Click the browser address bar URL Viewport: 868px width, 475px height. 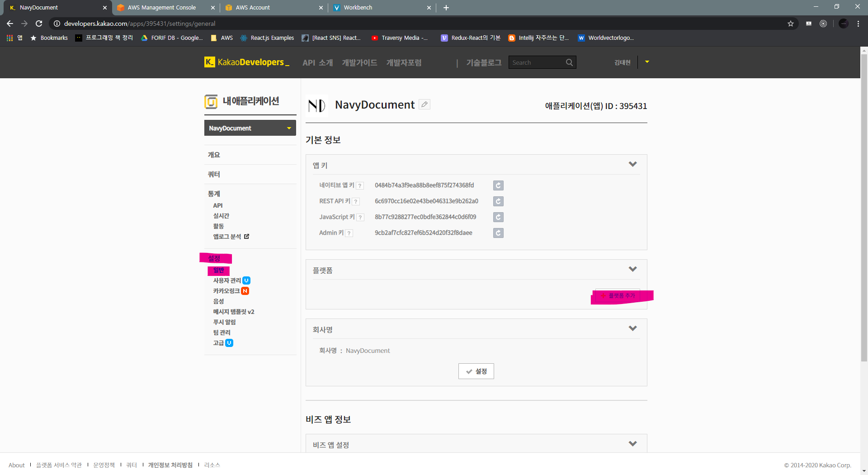(x=140, y=24)
